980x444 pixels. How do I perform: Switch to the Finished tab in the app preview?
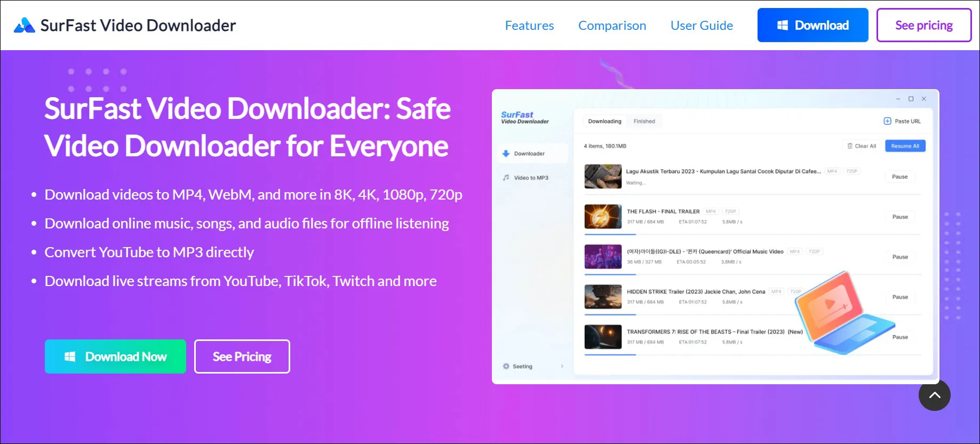(x=644, y=121)
